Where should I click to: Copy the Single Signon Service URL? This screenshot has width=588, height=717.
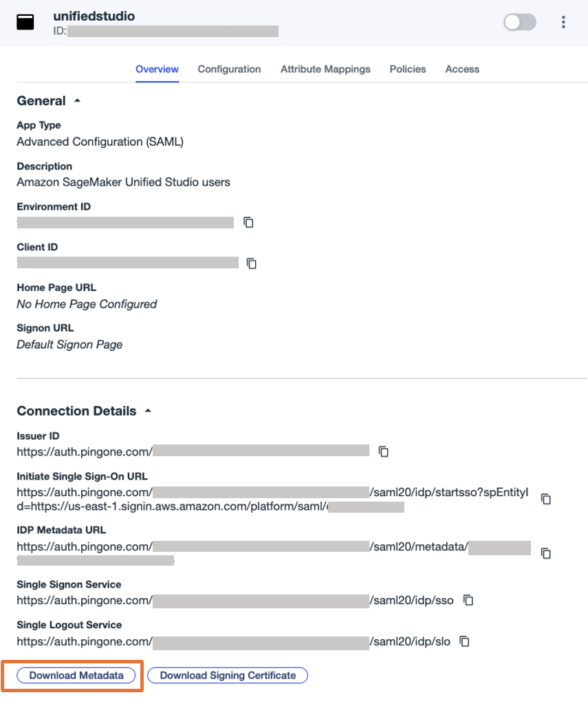(x=468, y=600)
